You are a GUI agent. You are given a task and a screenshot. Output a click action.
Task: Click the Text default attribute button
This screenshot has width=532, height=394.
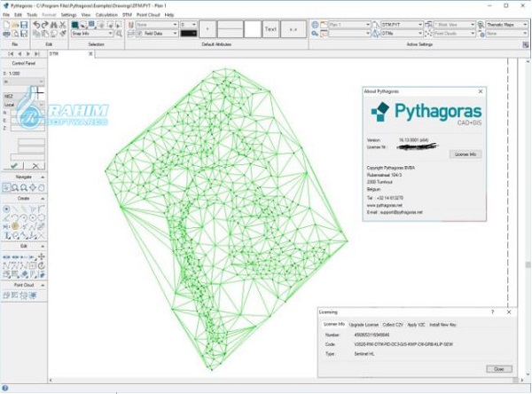point(270,29)
